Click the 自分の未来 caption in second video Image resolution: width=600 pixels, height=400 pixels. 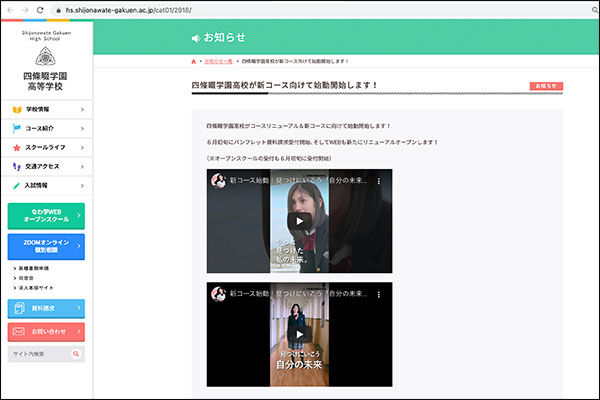(299, 365)
